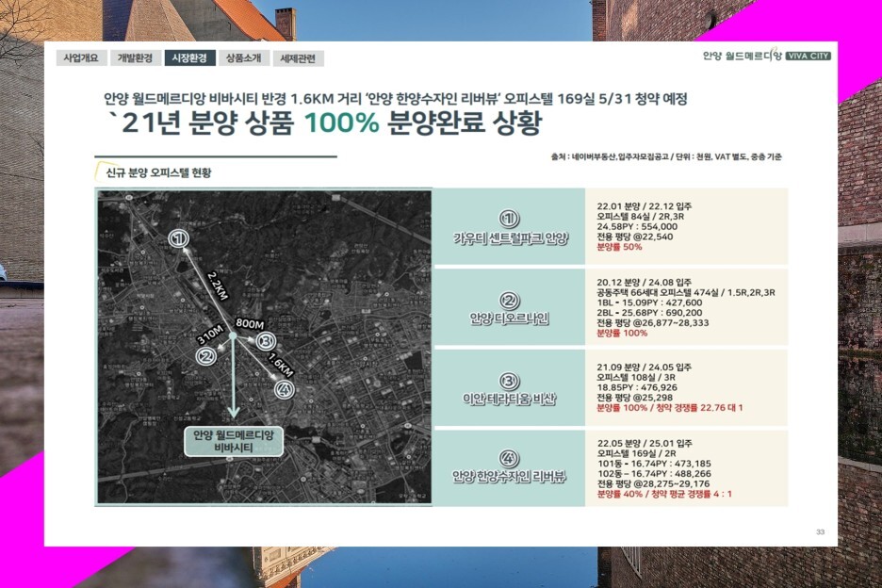Click the 신규 분양 오피스텔 현황 heading
The height and width of the screenshot is (588, 882).
pos(158,172)
